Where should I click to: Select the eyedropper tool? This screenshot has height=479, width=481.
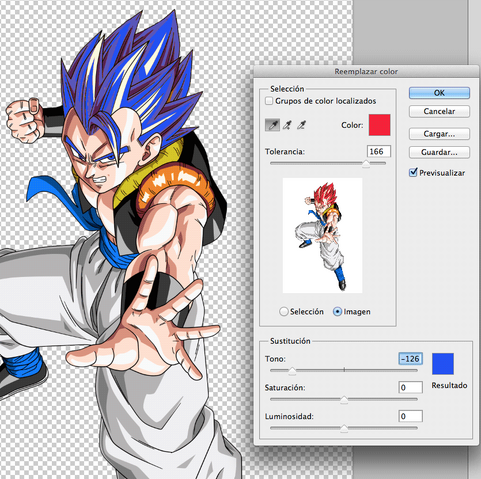(x=272, y=125)
